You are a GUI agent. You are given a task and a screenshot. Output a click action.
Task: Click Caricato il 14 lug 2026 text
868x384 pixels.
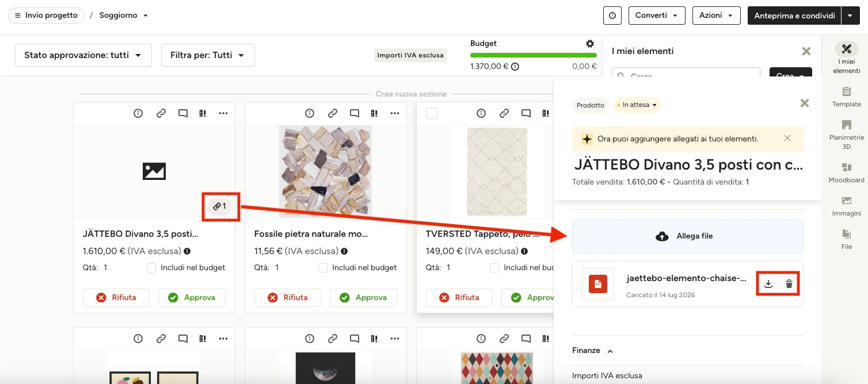point(660,295)
